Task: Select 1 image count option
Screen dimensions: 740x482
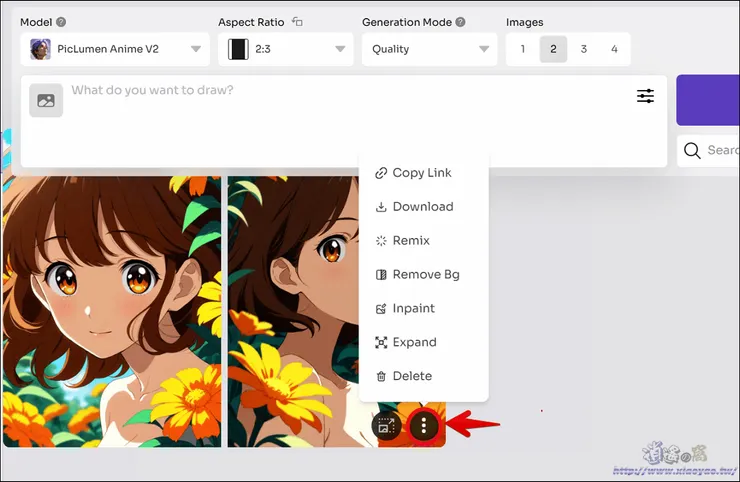Action: click(x=523, y=49)
